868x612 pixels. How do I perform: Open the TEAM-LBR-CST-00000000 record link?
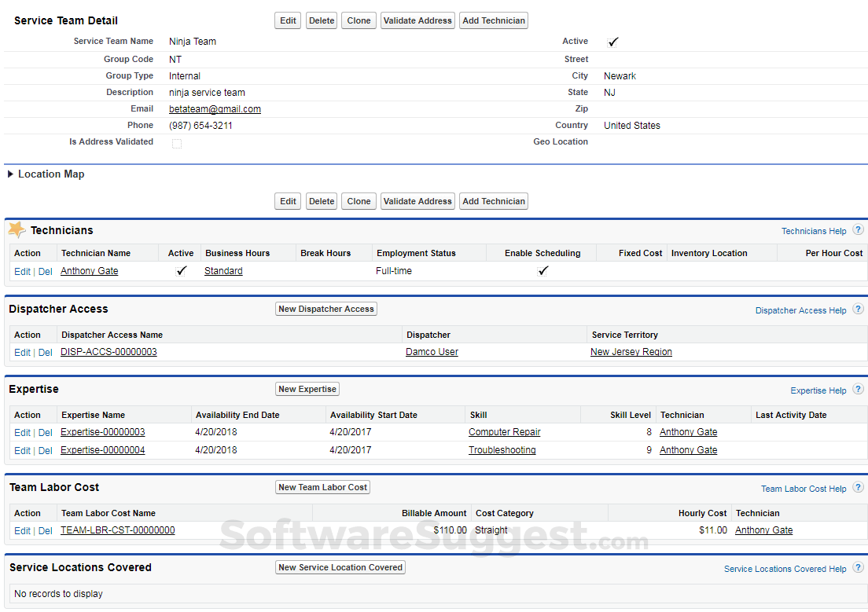(x=117, y=530)
